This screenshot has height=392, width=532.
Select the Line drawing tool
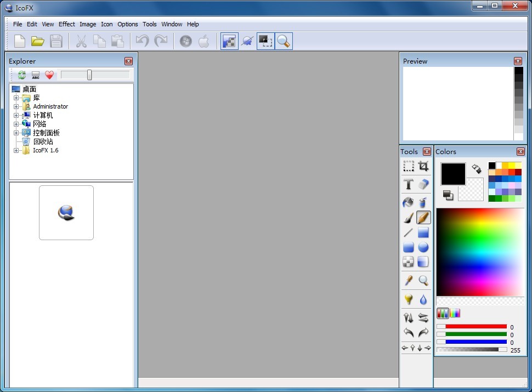409,232
